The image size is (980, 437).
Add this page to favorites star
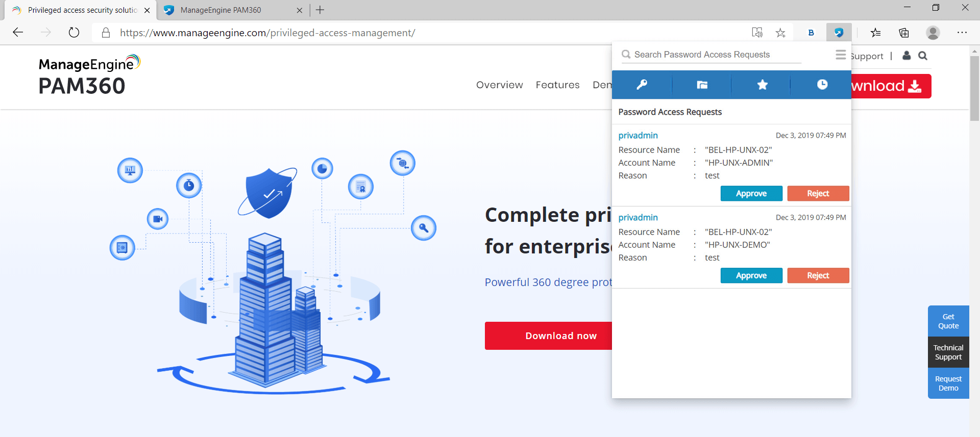point(780,33)
